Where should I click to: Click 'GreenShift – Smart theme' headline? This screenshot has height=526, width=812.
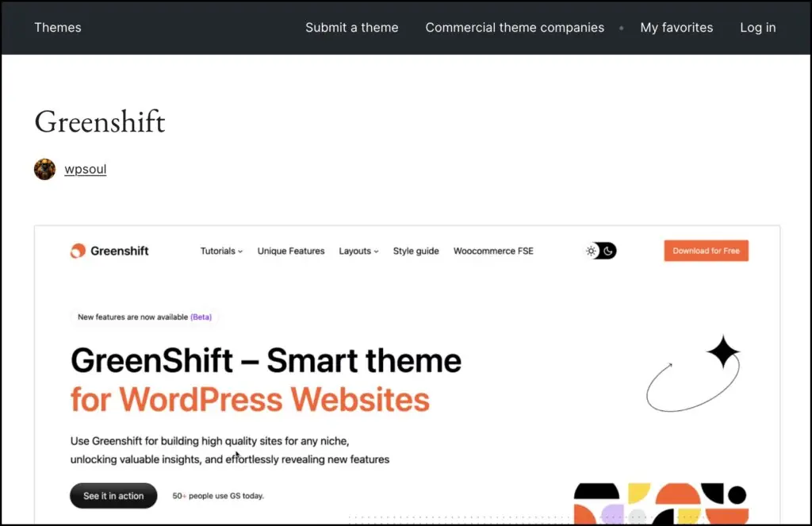(266, 361)
